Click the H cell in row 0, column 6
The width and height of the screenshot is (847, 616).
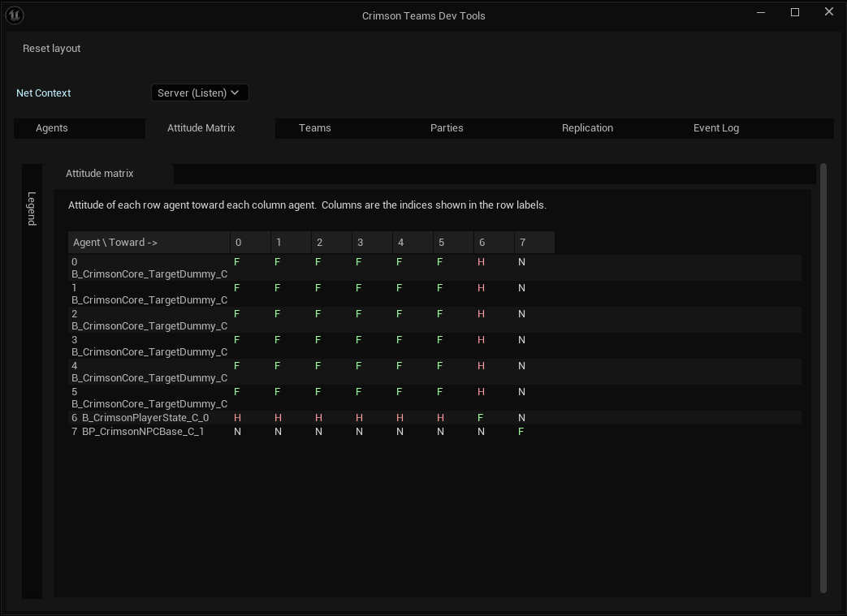tap(481, 262)
